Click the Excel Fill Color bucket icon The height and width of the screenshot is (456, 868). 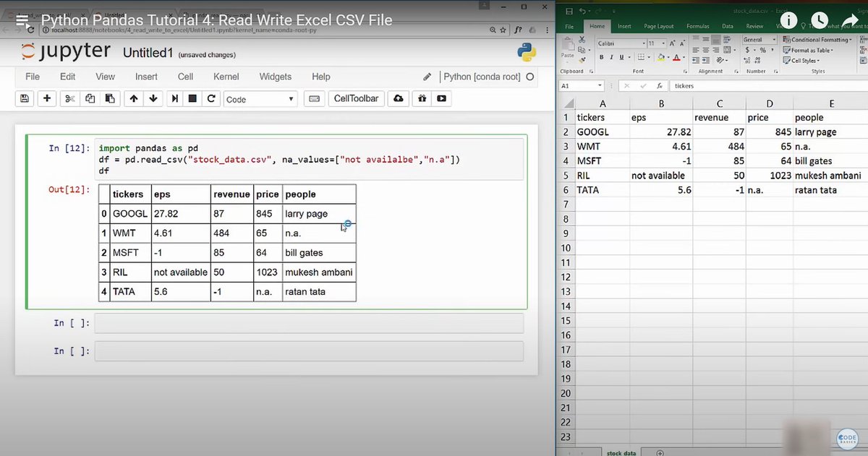pos(661,57)
